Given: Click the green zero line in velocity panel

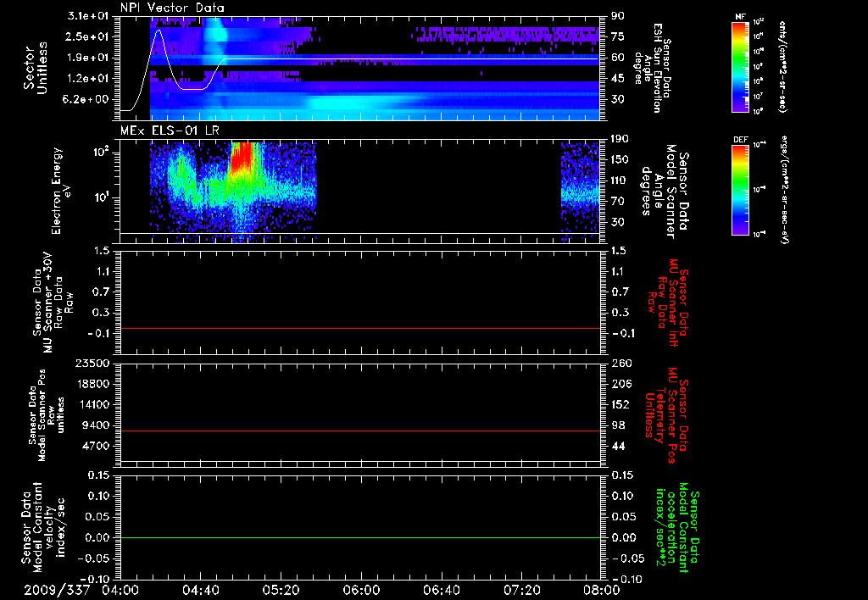Looking at the screenshot, I should coord(361,537).
